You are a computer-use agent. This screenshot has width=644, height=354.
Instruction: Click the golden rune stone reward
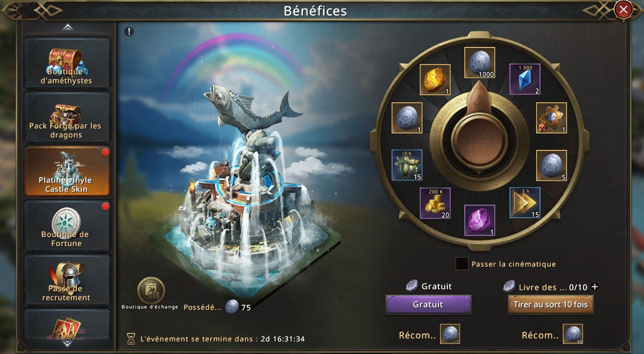(x=435, y=80)
